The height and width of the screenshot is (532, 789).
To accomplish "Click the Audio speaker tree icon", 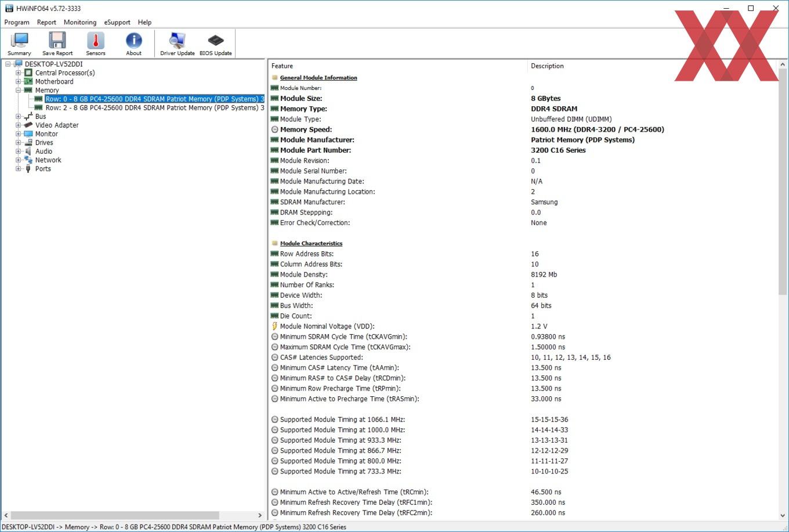I will tap(28, 151).
